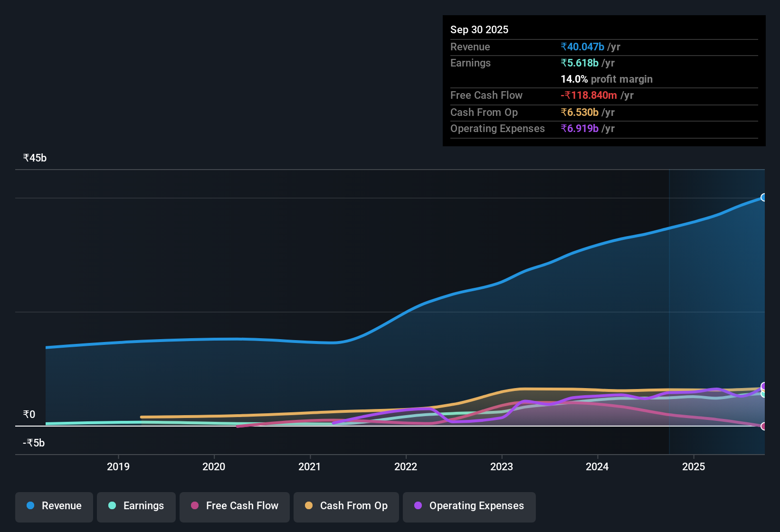
Task: Click the 14.0% profit margin text
Action: [x=607, y=79]
